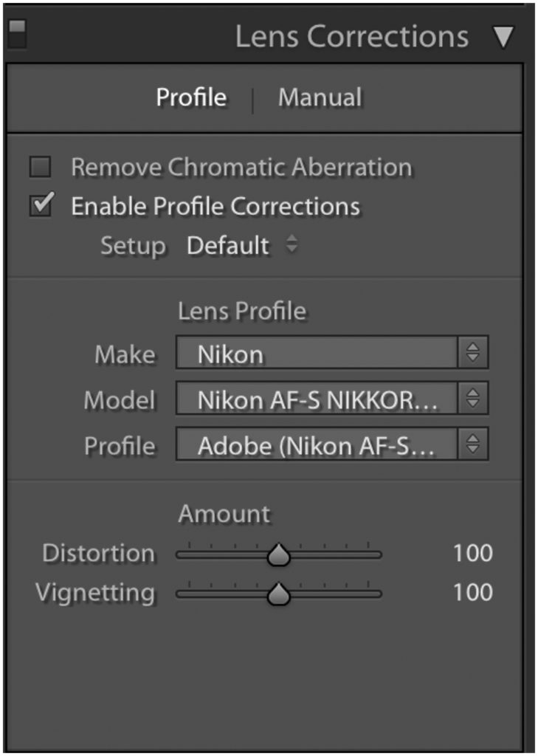
Task: Open the Make dropdown showing Nikon
Action: pos(317,353)
